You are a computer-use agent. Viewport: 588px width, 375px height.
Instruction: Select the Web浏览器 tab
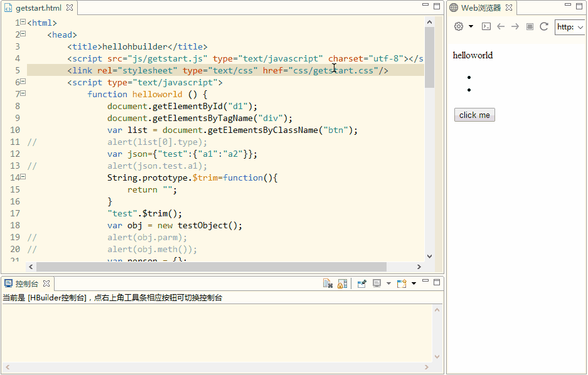tap(481, 8)
